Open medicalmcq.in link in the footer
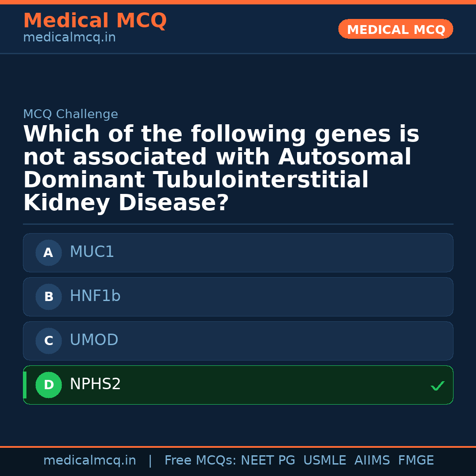 (x=89, y=461)
